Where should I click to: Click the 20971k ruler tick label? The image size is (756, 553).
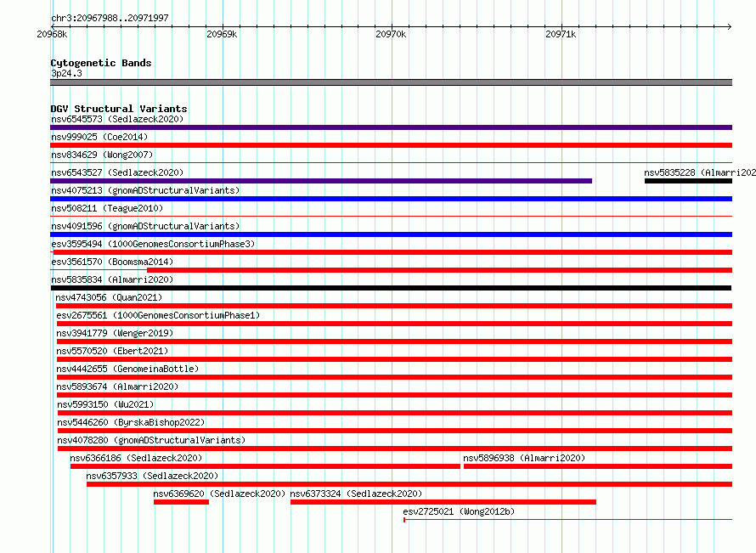pyautogui.click(x=561, y=34)
